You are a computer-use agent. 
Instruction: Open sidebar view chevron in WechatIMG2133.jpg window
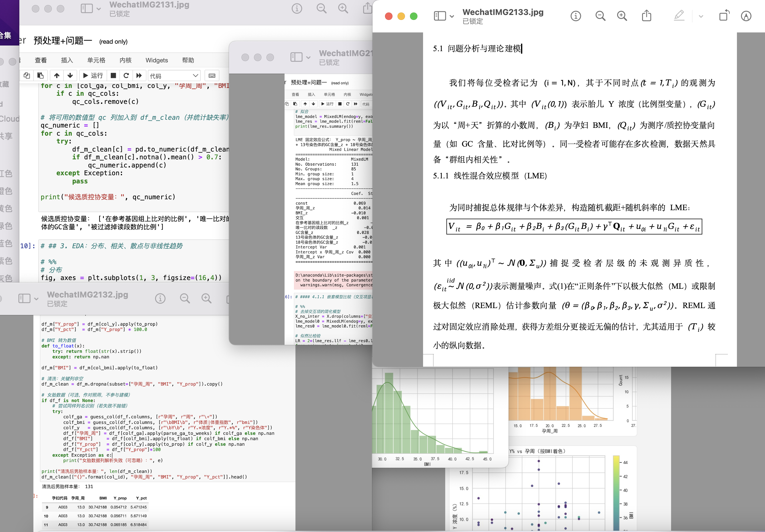452,16
